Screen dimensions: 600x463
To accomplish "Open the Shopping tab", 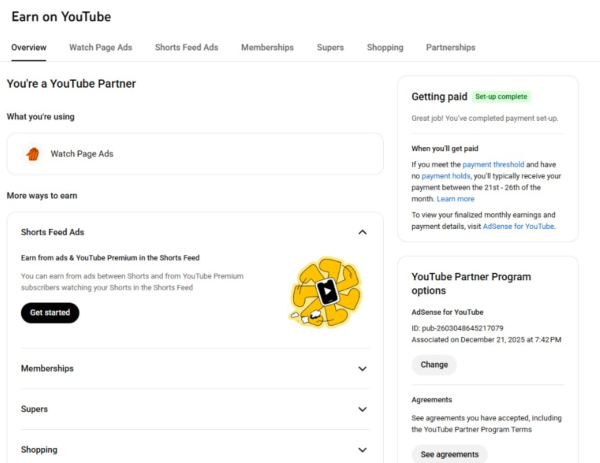I will point(385,47).
